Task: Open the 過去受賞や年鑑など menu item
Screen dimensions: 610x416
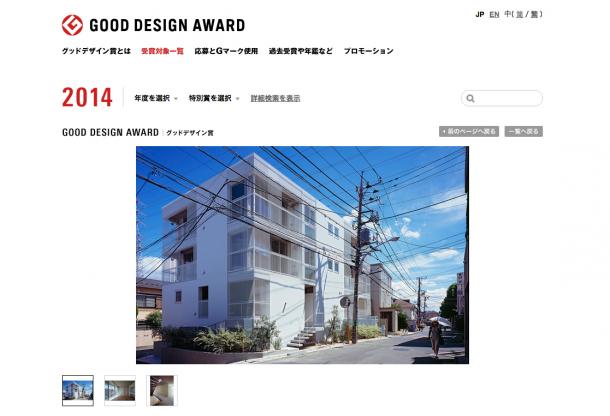Action: coord(301,51)
